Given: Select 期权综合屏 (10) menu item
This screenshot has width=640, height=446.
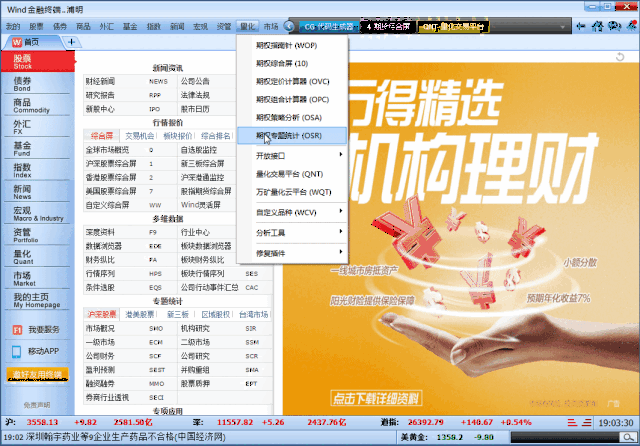Looking at the screenshot, I should click(x=292, y=63).
